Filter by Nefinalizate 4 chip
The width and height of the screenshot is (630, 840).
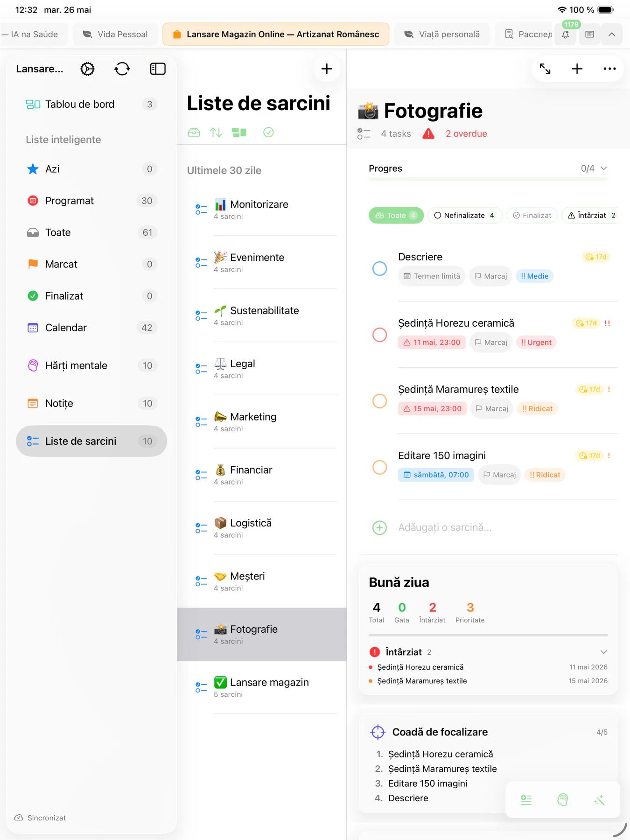(x=465, y=216)
